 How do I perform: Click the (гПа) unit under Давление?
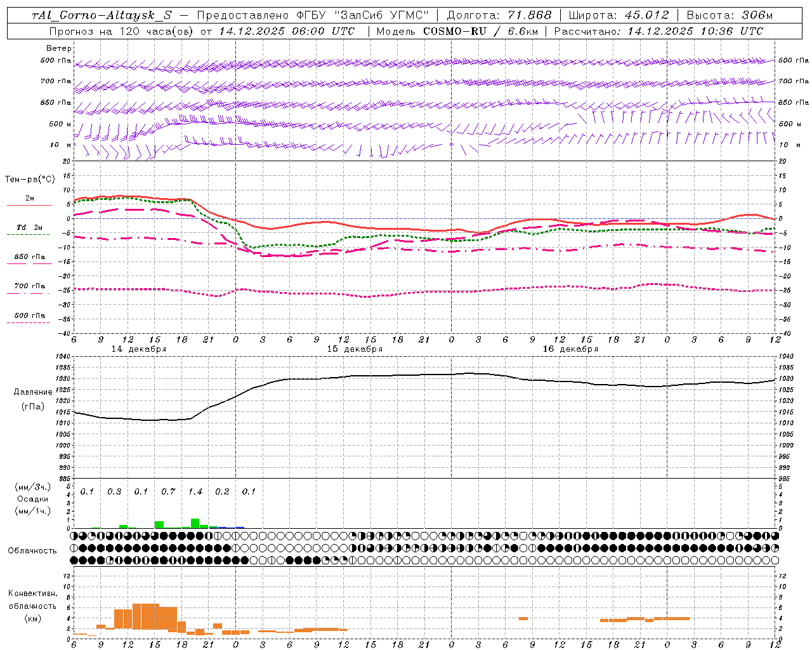[33, 406]
